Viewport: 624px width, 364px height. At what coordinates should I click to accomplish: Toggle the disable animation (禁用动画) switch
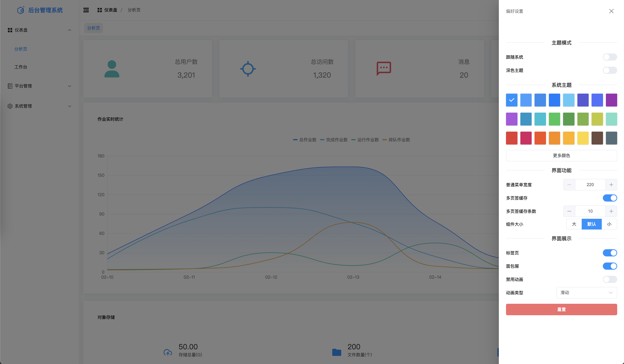click(609, 279)
